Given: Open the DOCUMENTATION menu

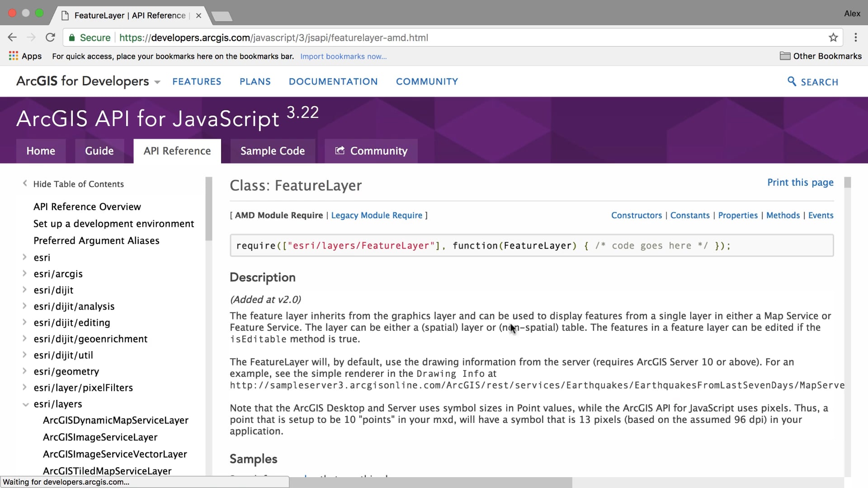Looking at the screenshot, I should tap(333, 82).
